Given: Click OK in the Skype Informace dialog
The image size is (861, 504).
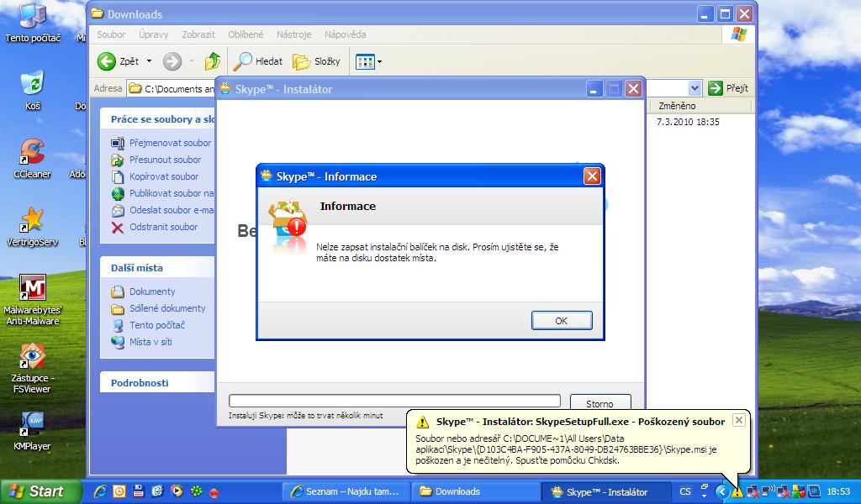Looking at the screenshot, I should coord(562,320).
